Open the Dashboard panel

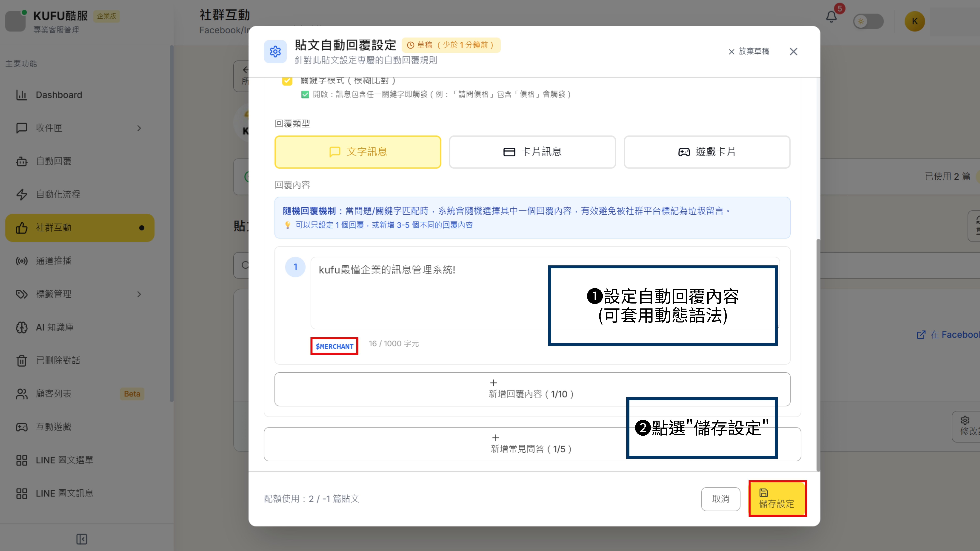coord(59,95)
